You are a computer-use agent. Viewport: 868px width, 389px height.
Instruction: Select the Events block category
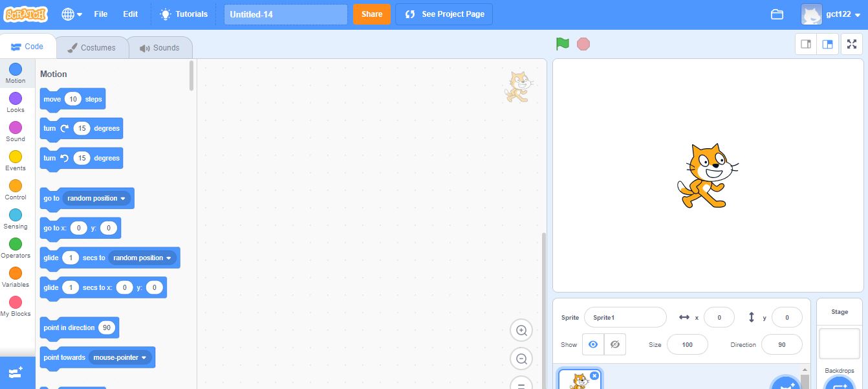(16, 161)
